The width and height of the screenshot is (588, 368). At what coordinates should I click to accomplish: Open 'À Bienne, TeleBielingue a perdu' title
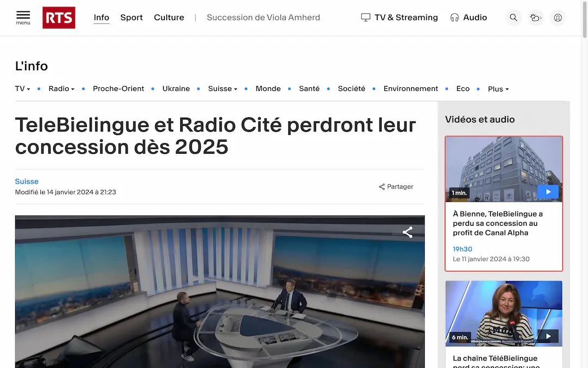coord(498,224)
